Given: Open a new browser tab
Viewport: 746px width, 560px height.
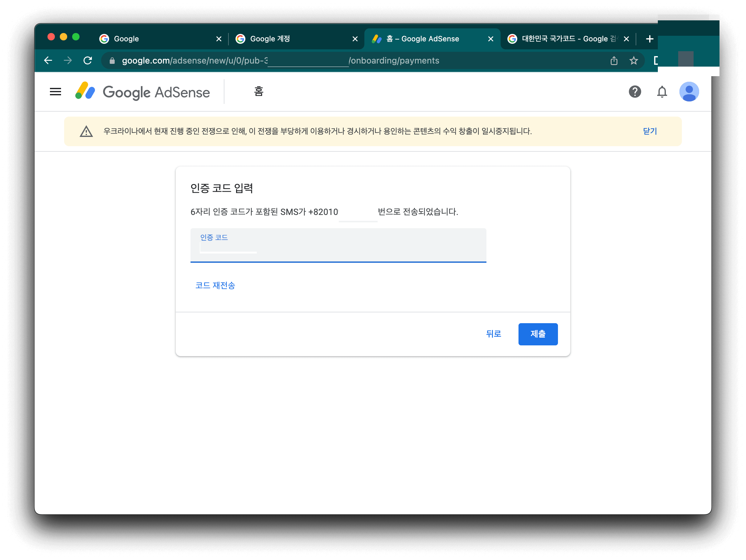Looking at the screenshot, I should (650, 39).
